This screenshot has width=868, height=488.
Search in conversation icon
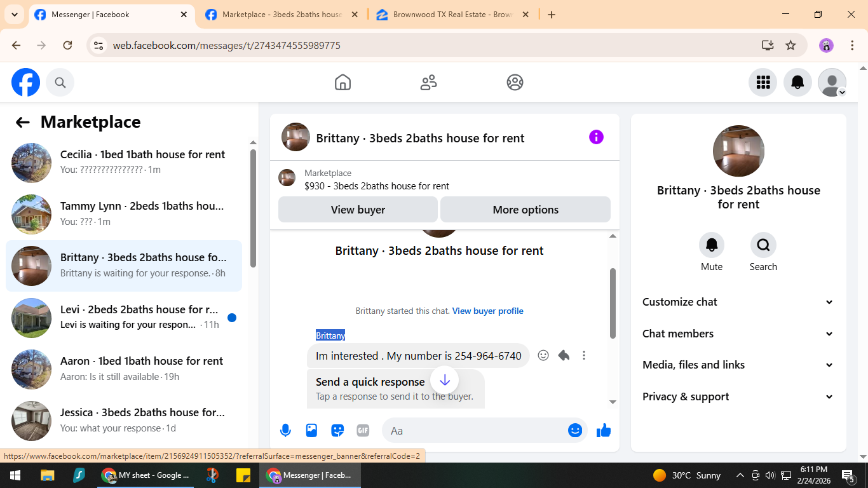coord(763,245)
